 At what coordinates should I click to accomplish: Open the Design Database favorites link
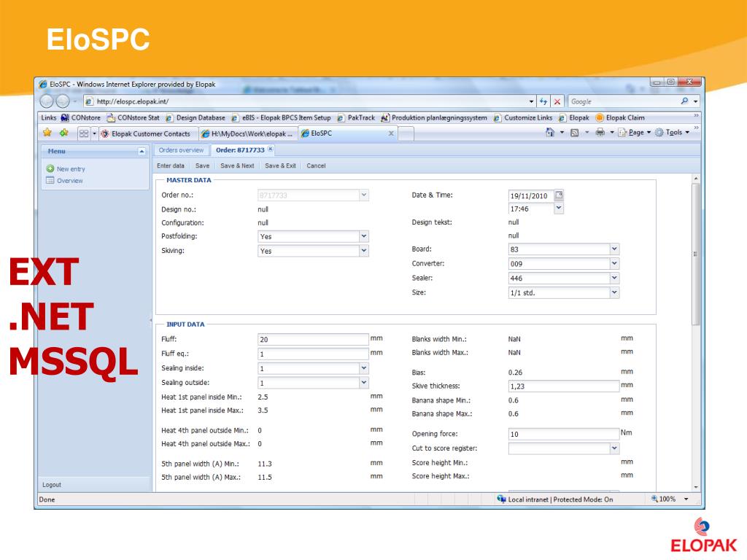point(196,117)
